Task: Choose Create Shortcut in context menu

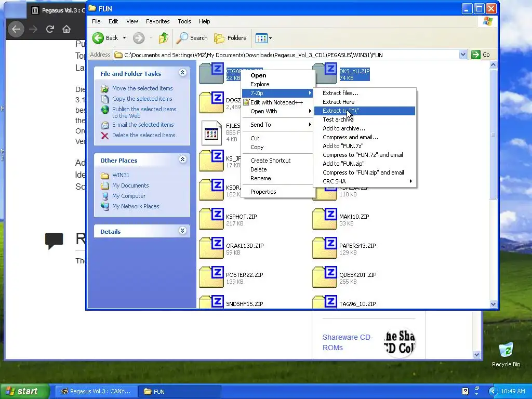Action: 277,161
